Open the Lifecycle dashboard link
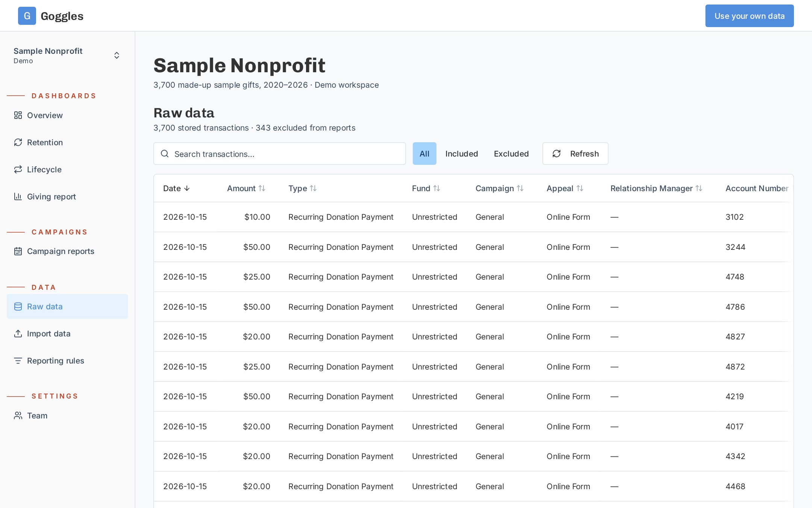This screenshot has width=812, height=508. [x=67, y=169]
